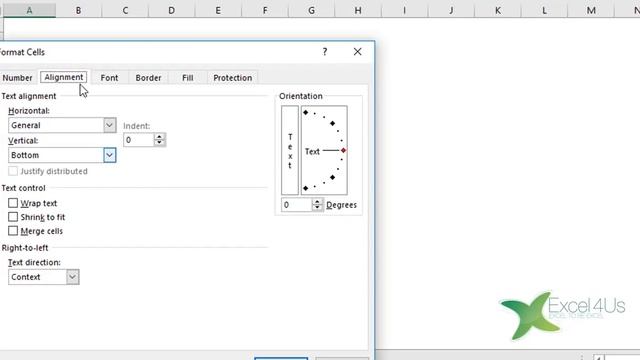Select column A header
This screenshot has width=640, height=360.
point(29,11)
